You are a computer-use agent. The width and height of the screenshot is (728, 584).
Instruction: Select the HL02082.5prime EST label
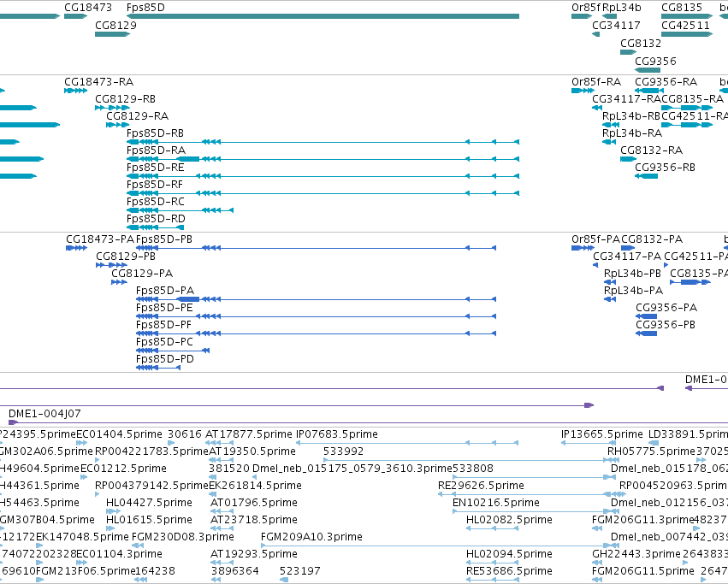[509, 520]
